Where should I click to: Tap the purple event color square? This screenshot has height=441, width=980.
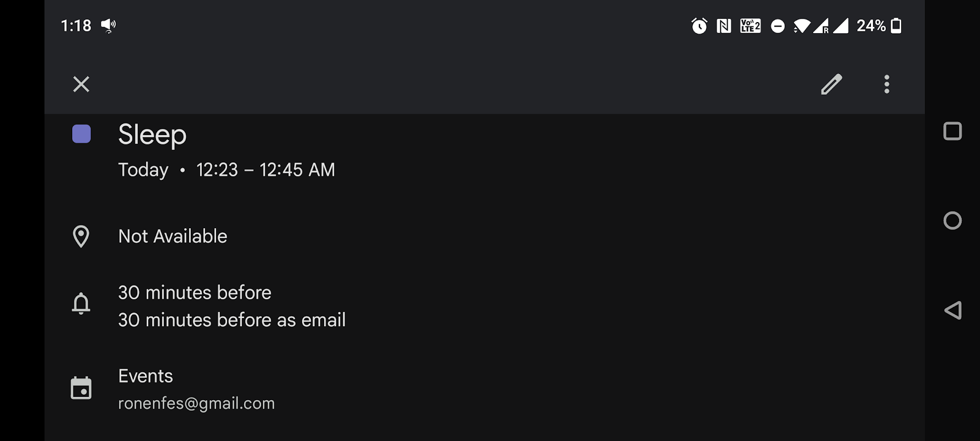82,134
